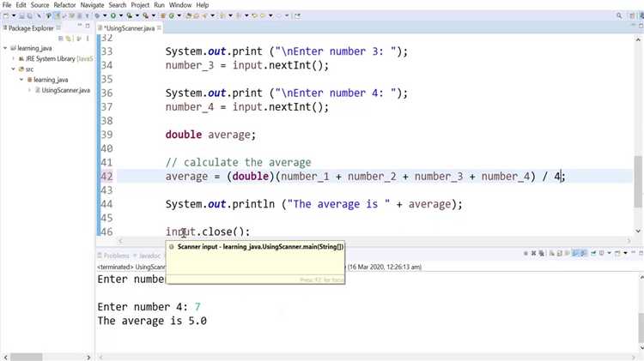Toggle the highlighted editor toolbar button
The width and height of the screenshot is (644, 361).
[57, 15]
